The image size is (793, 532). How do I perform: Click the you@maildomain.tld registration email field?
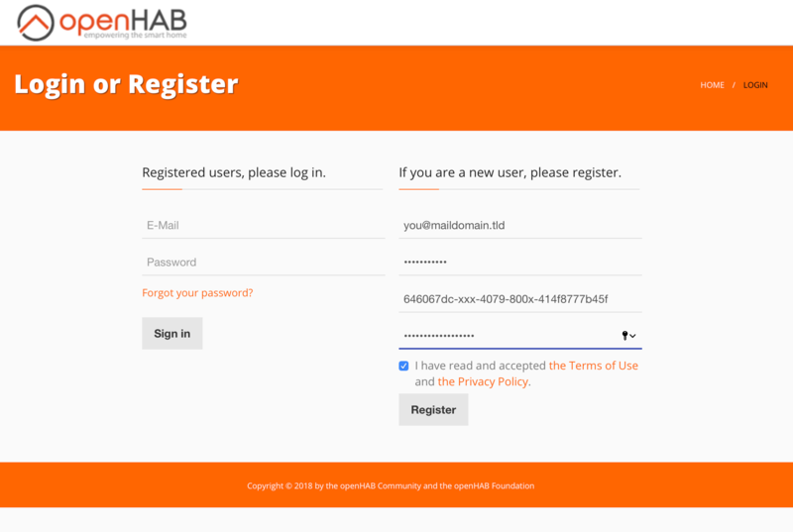point(520,226)
